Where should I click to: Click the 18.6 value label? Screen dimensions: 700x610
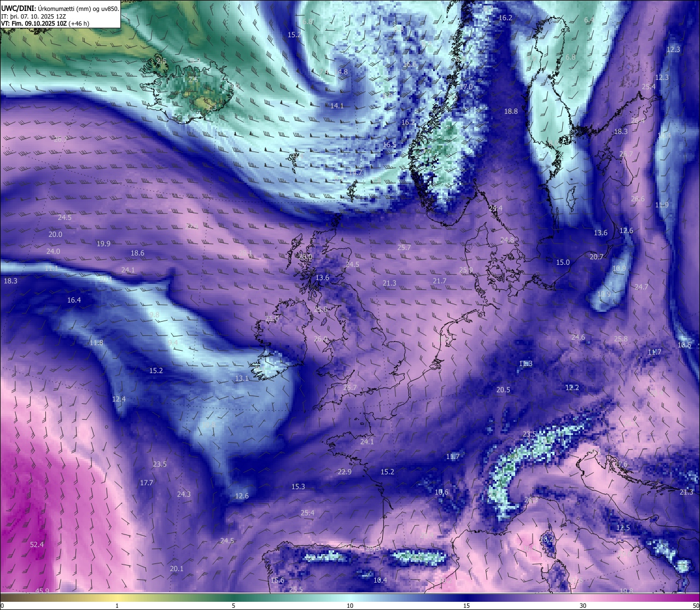(137, 253)
